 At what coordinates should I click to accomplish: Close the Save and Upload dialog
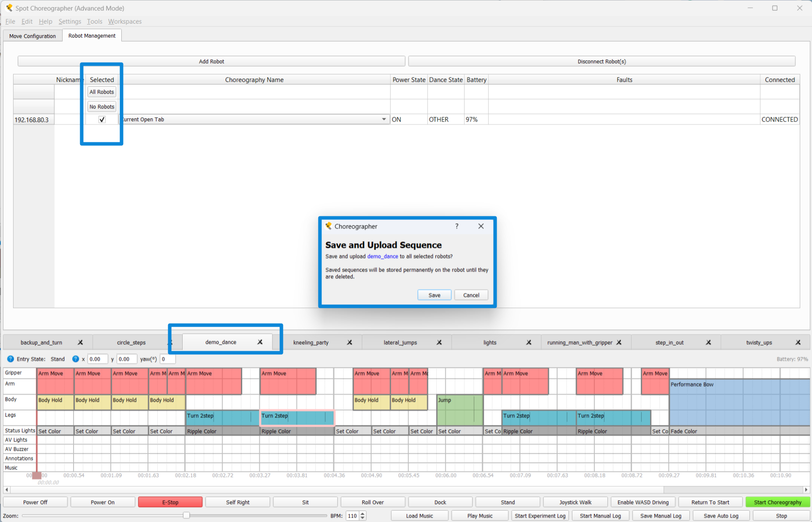(x=481, y=226)
